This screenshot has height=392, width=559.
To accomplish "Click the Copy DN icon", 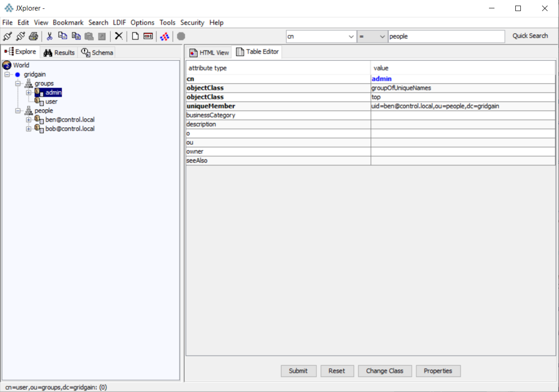I will tap(76, 36).
